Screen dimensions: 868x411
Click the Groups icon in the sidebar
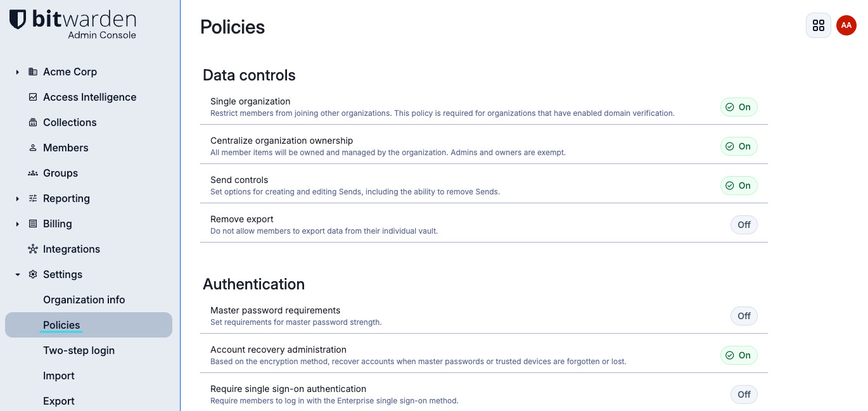[32, 173]
